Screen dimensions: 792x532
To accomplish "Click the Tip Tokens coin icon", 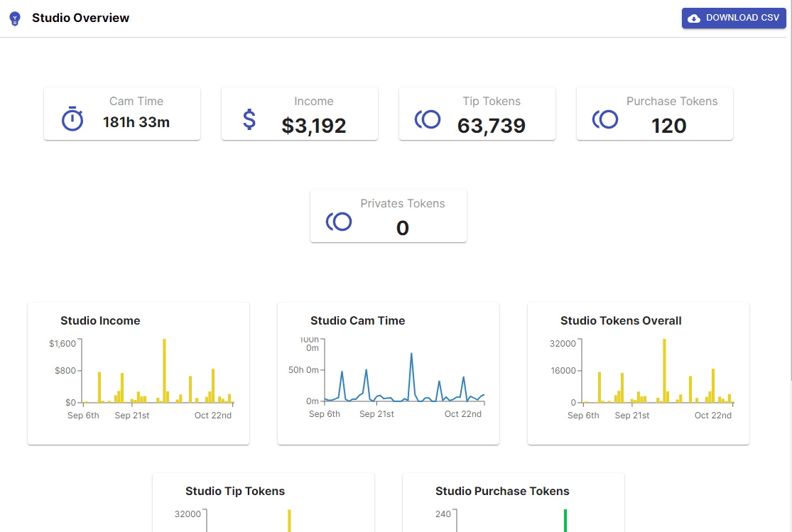I will (x=428, y=119).
